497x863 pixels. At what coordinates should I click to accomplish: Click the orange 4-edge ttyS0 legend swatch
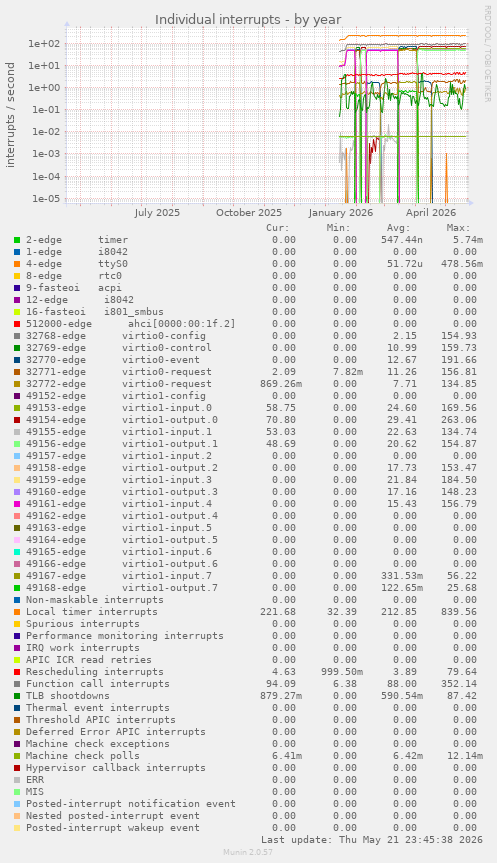point(17,264)
